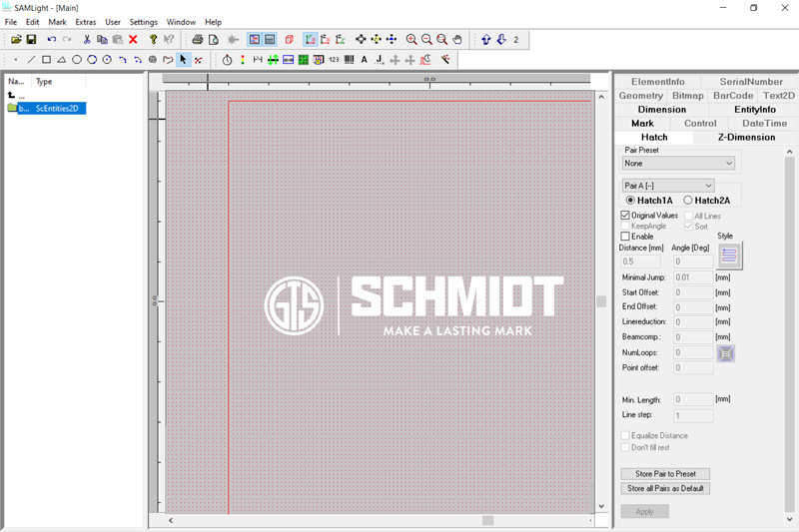Open the Help menu
The height and width of the screenshot is (532, 799).
coord(213,22)
